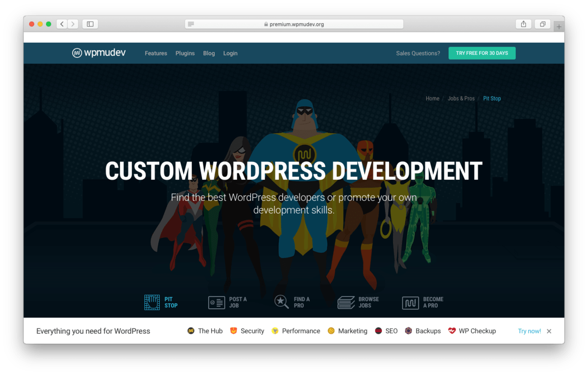Click the Browse Jobs stack icon
This screenshot has height=375, width=588.
(346, 302)
